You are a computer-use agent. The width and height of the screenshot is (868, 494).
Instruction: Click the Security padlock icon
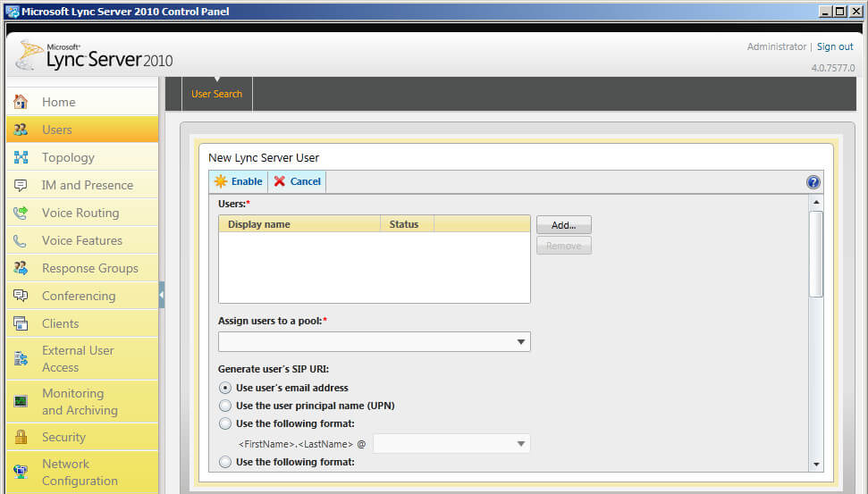pos(21,437)
